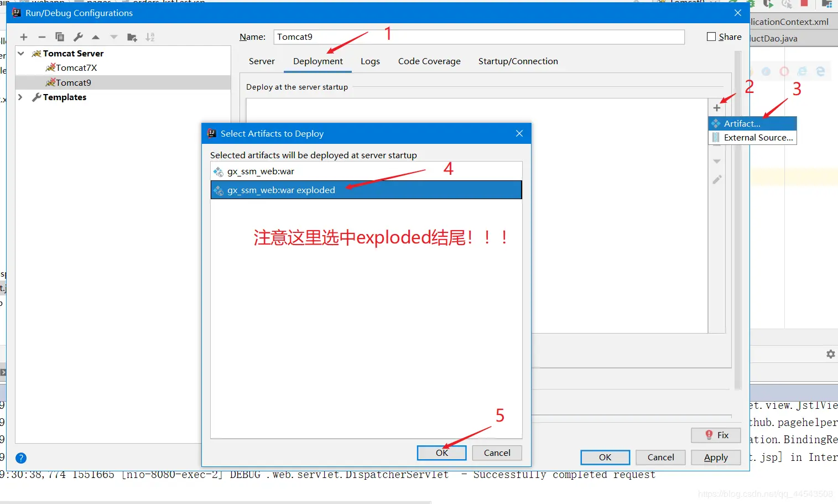This screenshot has height=504, width=838.
Task: Open the Code Coverage tab
Action: click(x=429, y=61)
